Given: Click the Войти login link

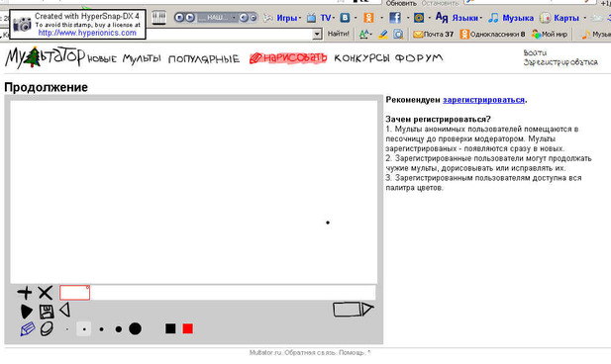Looking at the screenshot, I should click(535, 52).
